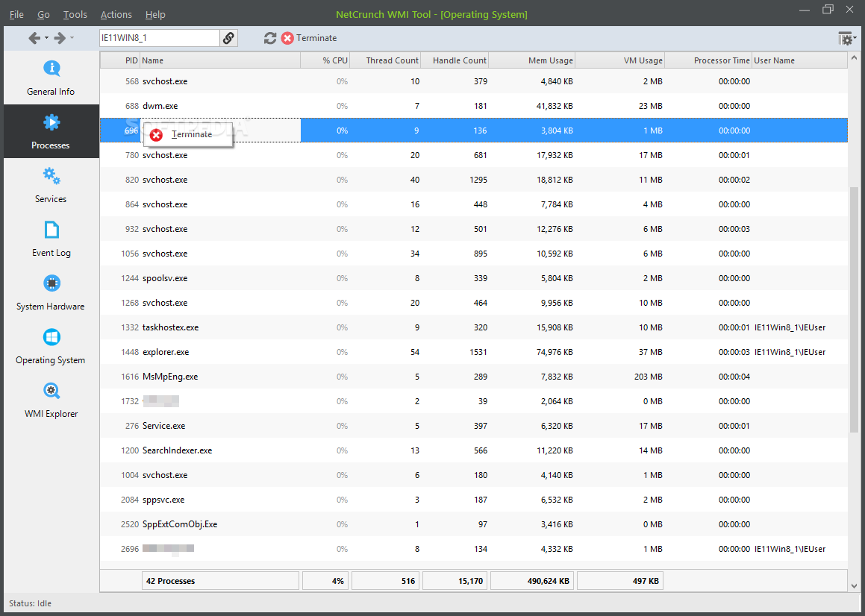This screenshot has height=616, width=865.
Task: Click the 42 Processes summary cell
Action: [220, 581]
